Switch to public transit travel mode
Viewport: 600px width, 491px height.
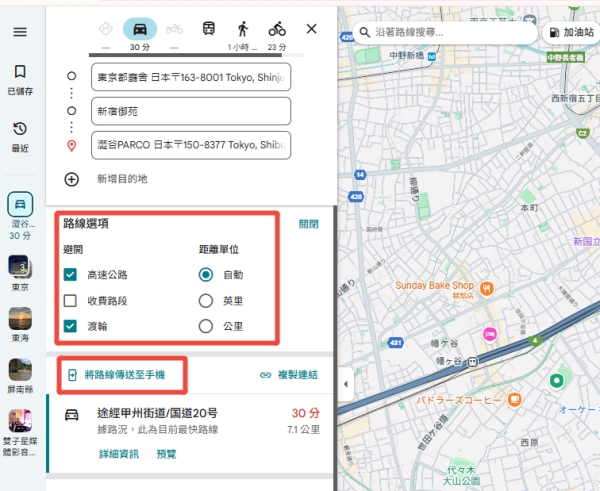(x=208, y=29)
